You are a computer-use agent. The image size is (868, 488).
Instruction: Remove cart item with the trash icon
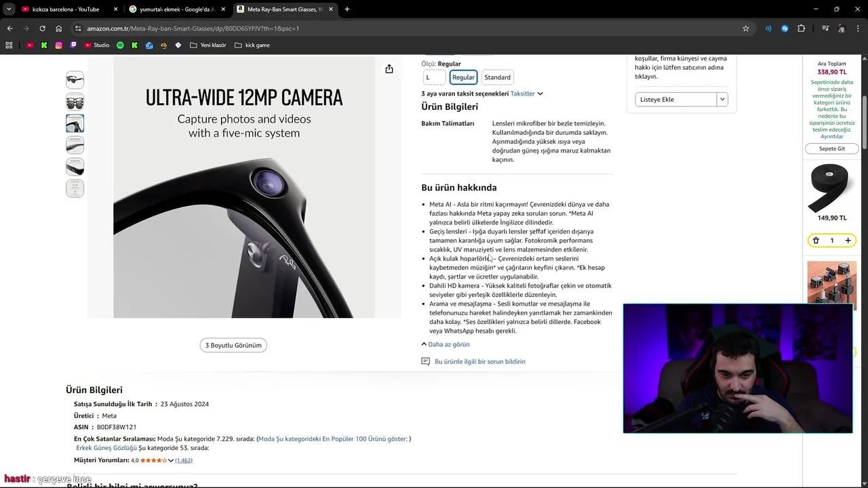click(x=816, y=241)
